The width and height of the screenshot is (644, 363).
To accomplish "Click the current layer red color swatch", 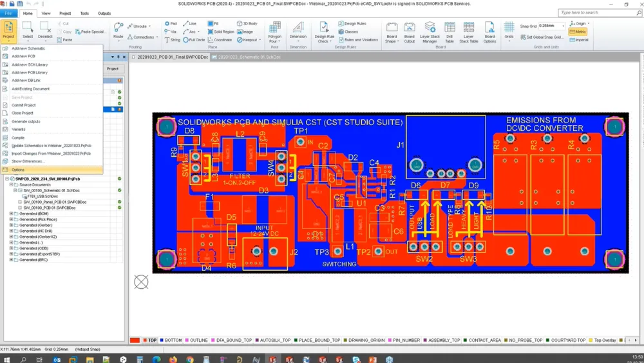I will coord(135,340).
